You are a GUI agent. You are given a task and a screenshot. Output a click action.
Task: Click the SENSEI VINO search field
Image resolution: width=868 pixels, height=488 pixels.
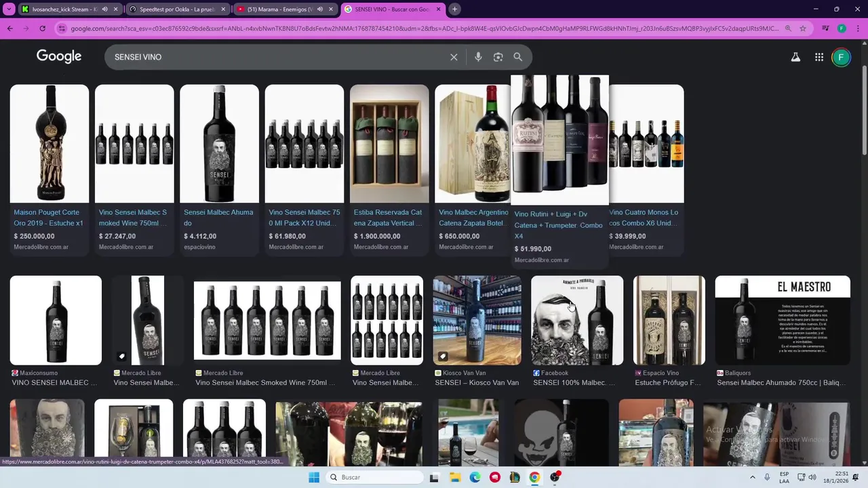[x=278, y=57]
